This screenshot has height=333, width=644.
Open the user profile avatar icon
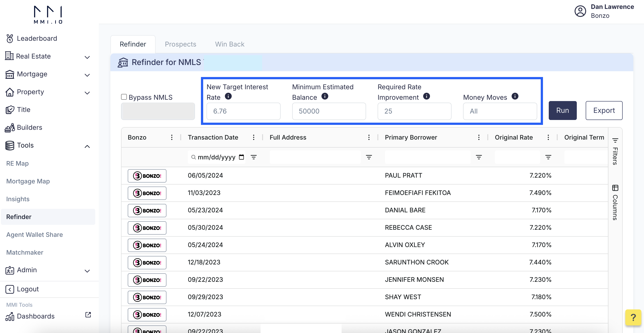pos(580,11)
